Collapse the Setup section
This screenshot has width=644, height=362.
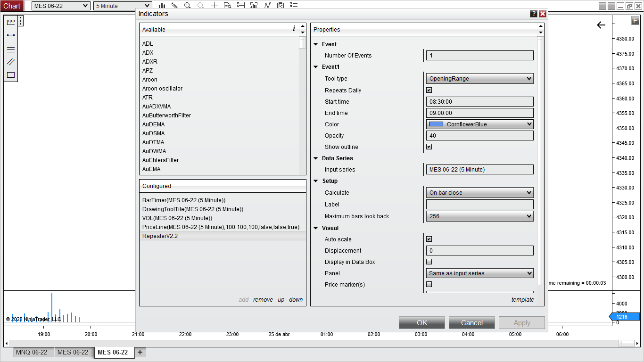(316, 181)
